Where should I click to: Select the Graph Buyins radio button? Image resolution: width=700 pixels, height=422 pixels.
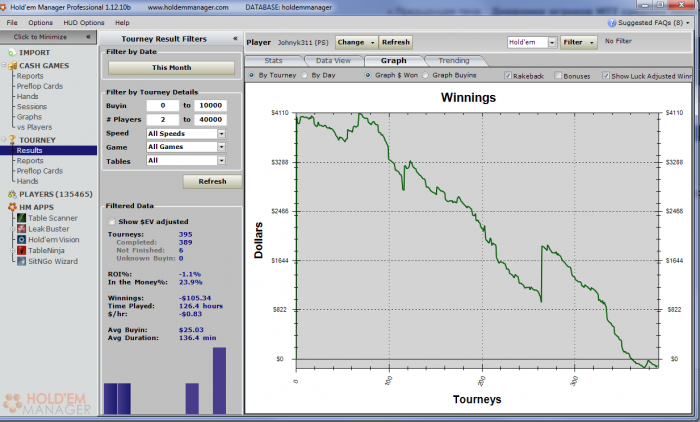(x=425, y=75)
